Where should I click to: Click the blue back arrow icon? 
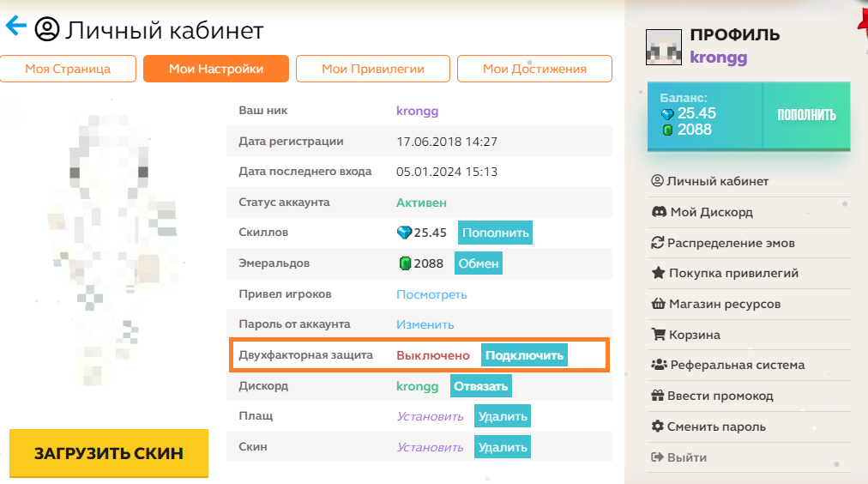tap(16, 26)
